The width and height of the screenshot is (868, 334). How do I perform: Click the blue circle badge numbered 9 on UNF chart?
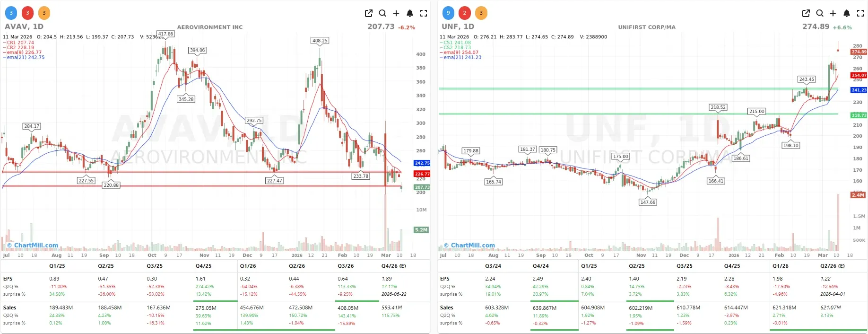click(448, 13)
